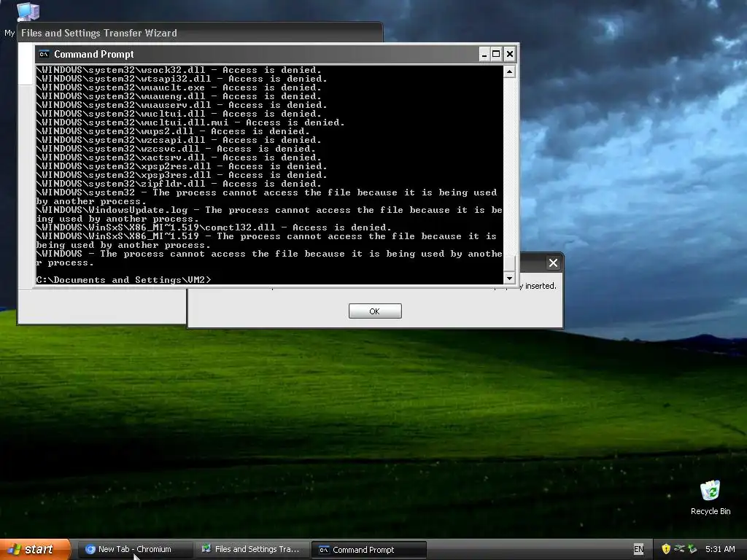Open the Recycle Bin desktop icon
Viewport: 747px width, 560px height.
pos(711,497)
